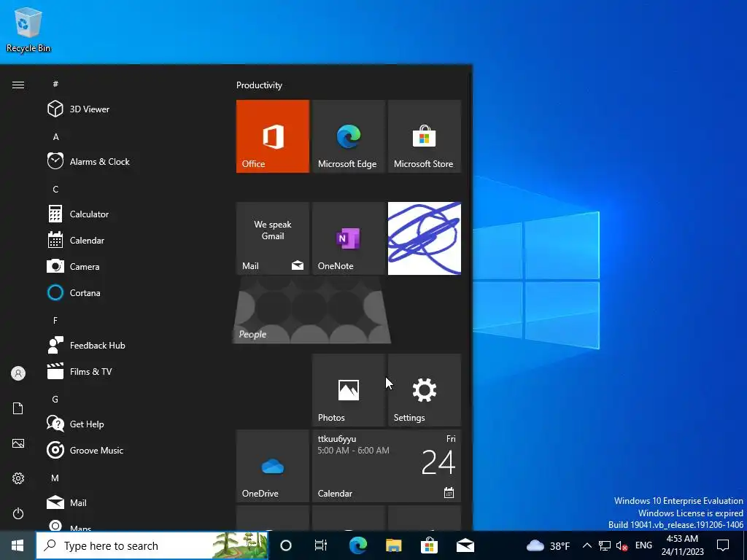Click the taskbar search box
Viewport: 747px width, 560px height.
(152, 545)
